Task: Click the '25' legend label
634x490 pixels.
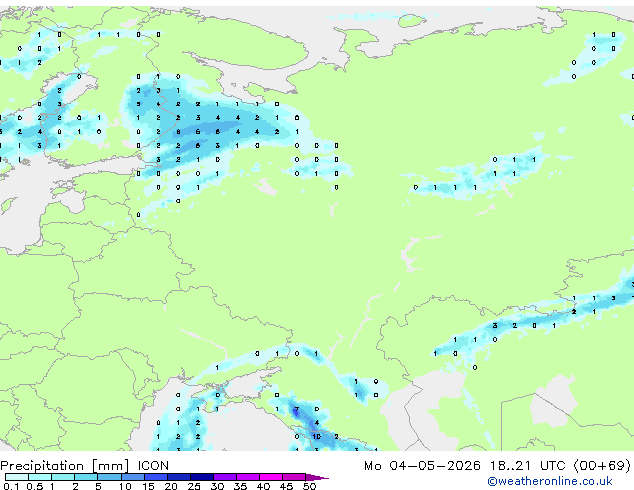Action: point(194,486)
